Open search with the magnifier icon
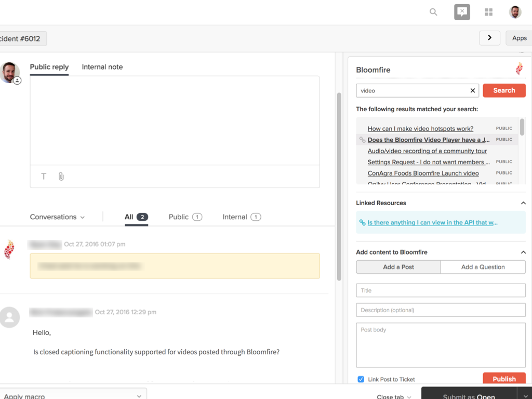 pyautogui.click(x=433, y=12)
